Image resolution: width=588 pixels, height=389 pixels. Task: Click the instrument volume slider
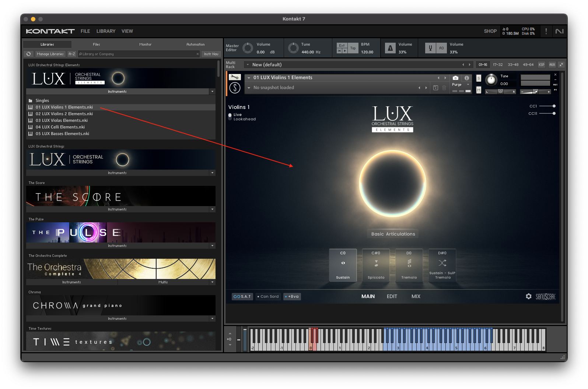coord(535,92)
